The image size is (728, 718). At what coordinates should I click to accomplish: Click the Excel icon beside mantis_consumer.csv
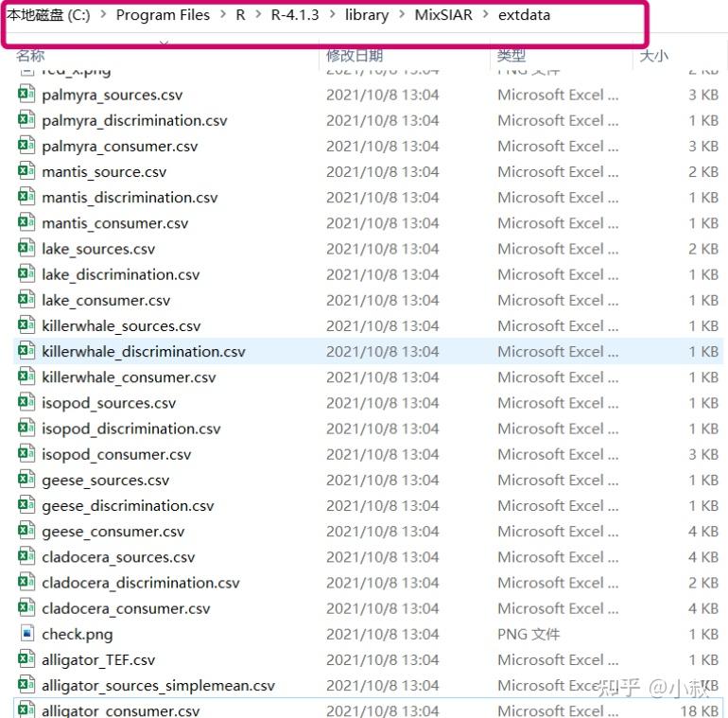pyautogui.click(x=26, y=223)
